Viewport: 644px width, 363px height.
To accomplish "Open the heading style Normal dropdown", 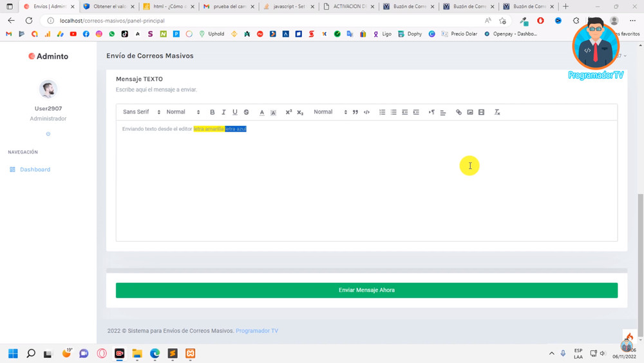I will pyautogui.click(x=330, y=112).
